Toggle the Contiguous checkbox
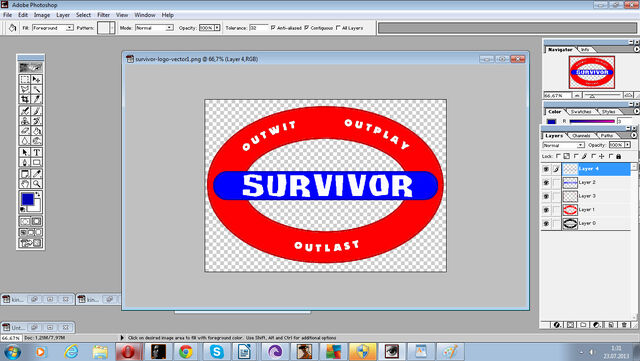Screen dimensions: 640x361 point(307,28)
